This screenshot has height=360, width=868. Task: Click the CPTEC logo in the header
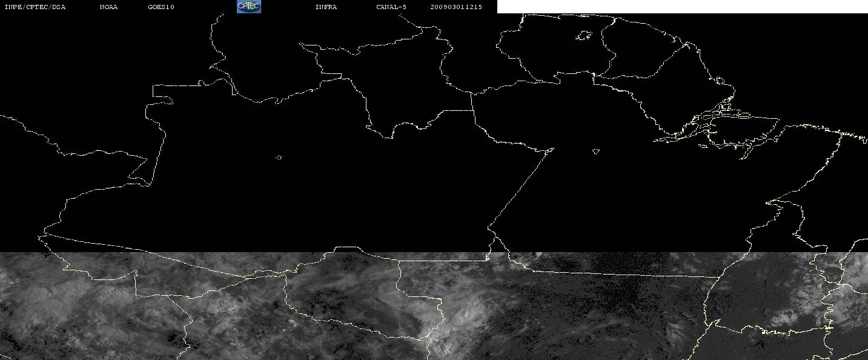coord(248,7)
